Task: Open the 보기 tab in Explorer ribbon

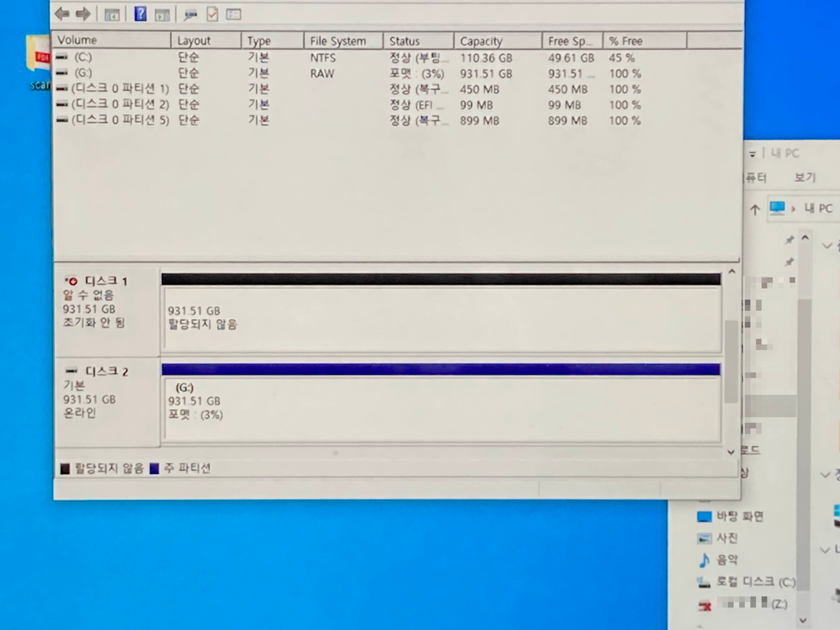Action: point(804,177)
